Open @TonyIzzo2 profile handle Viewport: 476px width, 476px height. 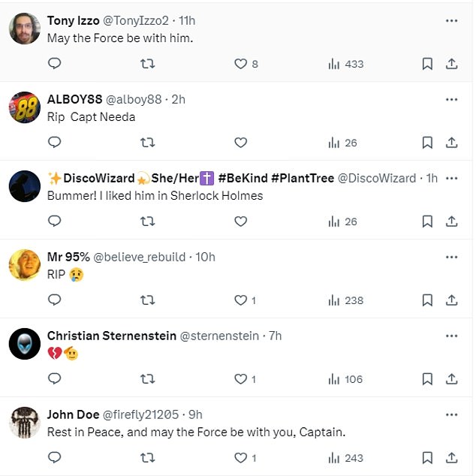pos(136,20)
